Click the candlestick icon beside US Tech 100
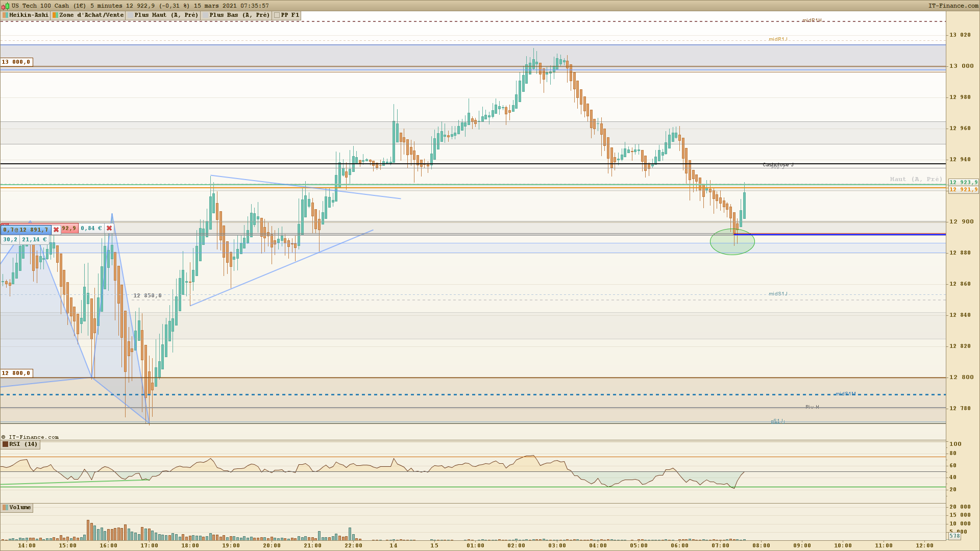Viewport: 980px width, 551px height. click(x=5, y=6)
